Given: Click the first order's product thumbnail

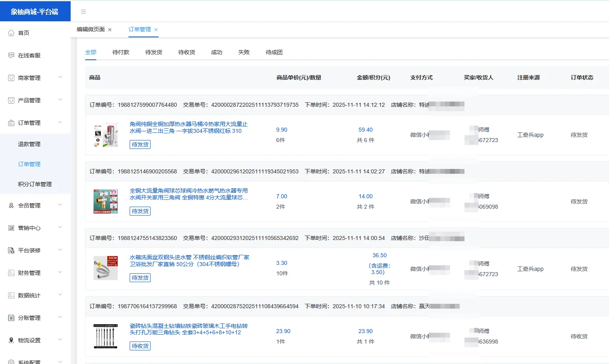Looking at the screenshot, I should click(x=105, y=134).
